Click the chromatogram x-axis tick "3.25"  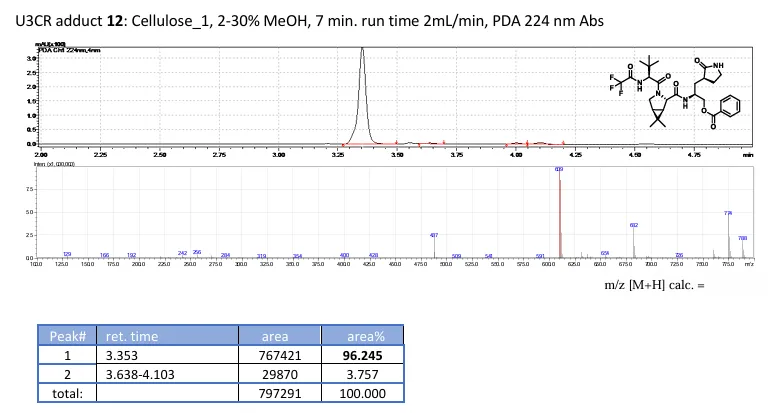[338, 155]
